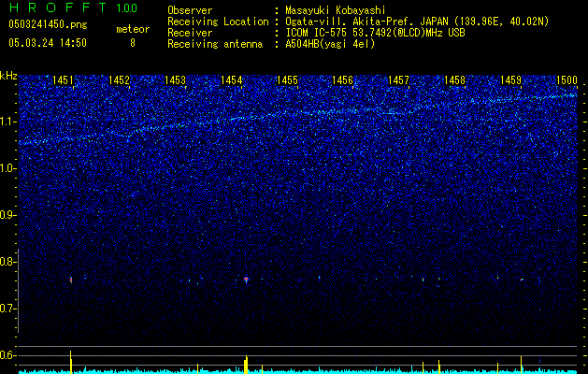This screenshot has height=374, width=588.
Task: Click the 1.1 kHz frequency label
Action: [8, 122]
